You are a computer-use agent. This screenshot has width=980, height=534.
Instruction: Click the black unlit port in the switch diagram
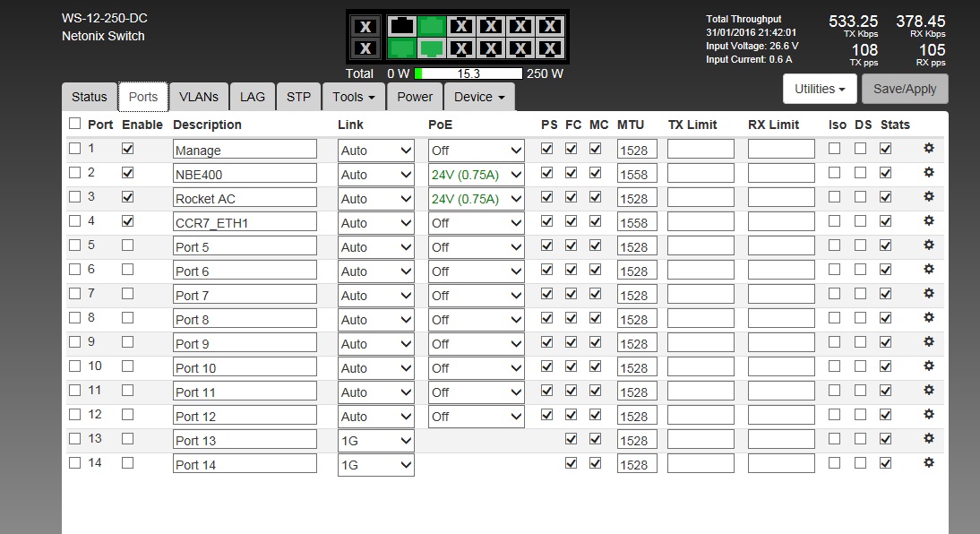(x=401, y=26)
